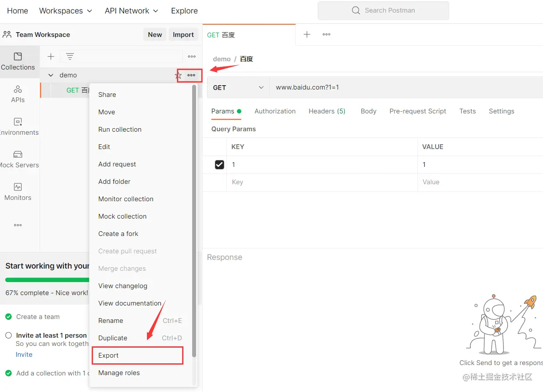Screen dimensions: 543x392
Task: Open the APIs sidebar section
Action: 18,94
